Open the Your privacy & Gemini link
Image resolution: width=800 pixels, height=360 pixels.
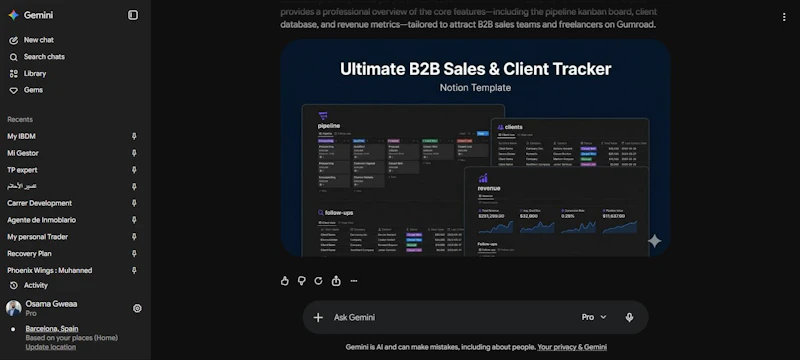pos(572,347)
